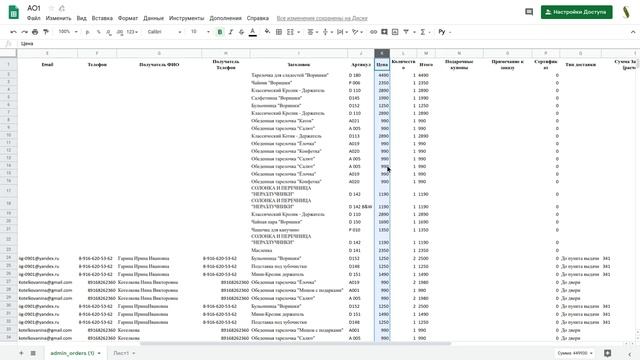Click the Print icon
The height and width of the screenshot is (360, 640).
(x=35, y=32)
